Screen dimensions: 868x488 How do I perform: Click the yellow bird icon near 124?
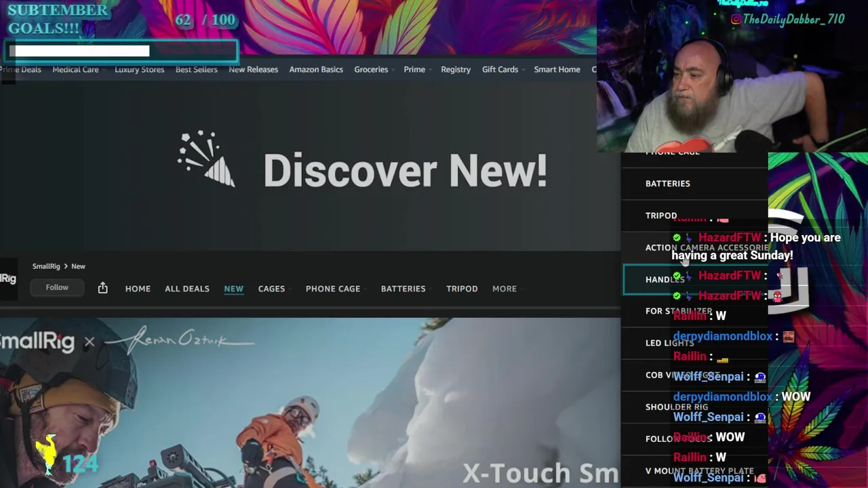[x=46, y=453]
